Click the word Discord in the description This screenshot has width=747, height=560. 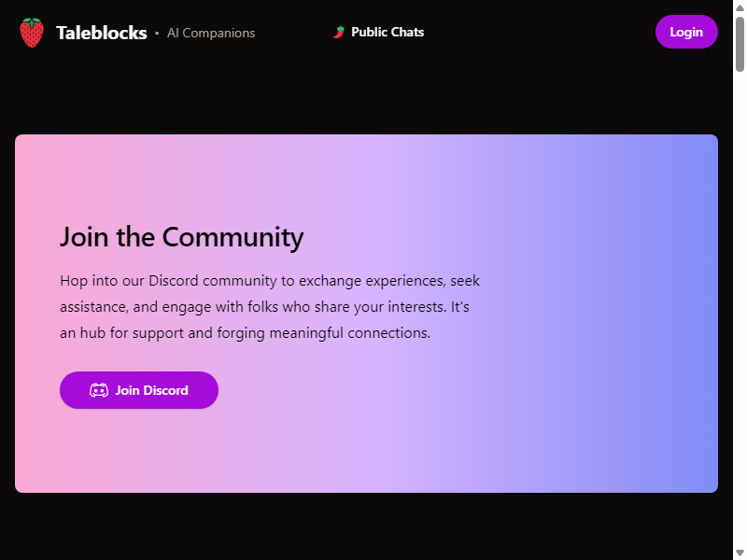[174, 281]
